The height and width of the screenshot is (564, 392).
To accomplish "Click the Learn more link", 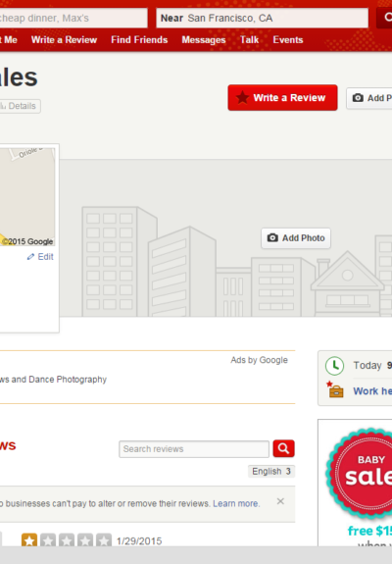I will click(x=236, y=503).
